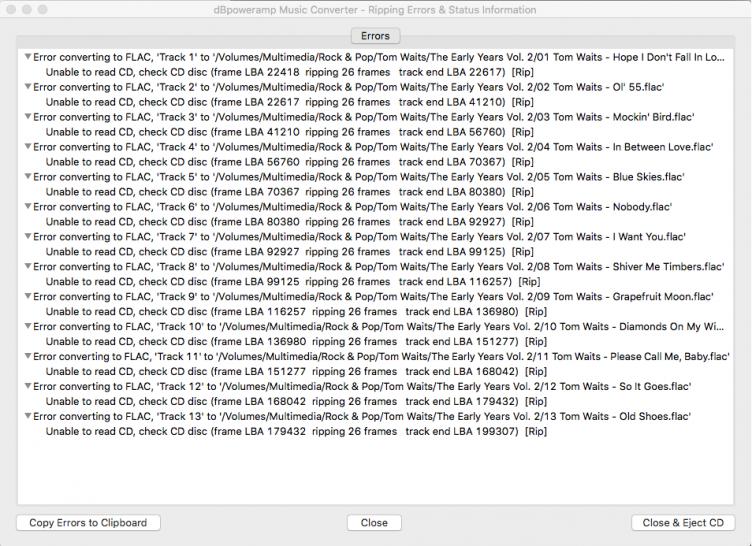
Task: Collapse the Track 12 error disclosure triangle
Action: click(x=27, y=387)
